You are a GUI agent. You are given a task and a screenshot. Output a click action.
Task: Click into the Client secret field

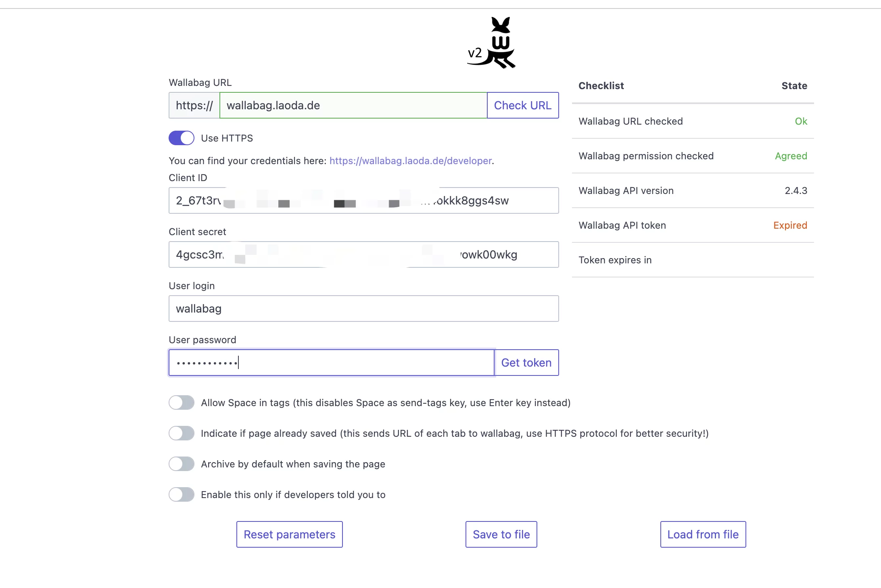point(363,254)
